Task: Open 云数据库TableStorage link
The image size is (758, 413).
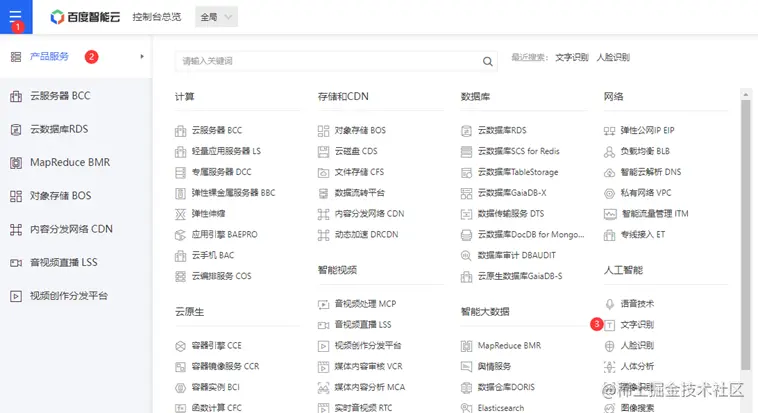Action: click(x=518, y=172)
